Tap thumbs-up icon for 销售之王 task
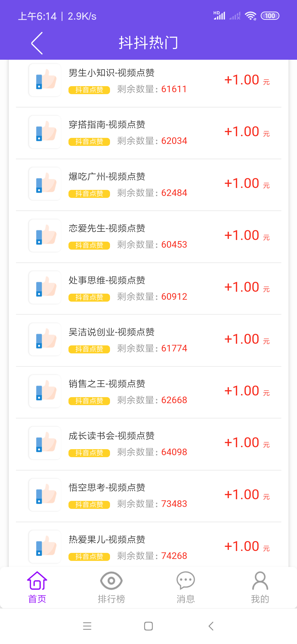 pyautogui.click(x=45, y=391)
